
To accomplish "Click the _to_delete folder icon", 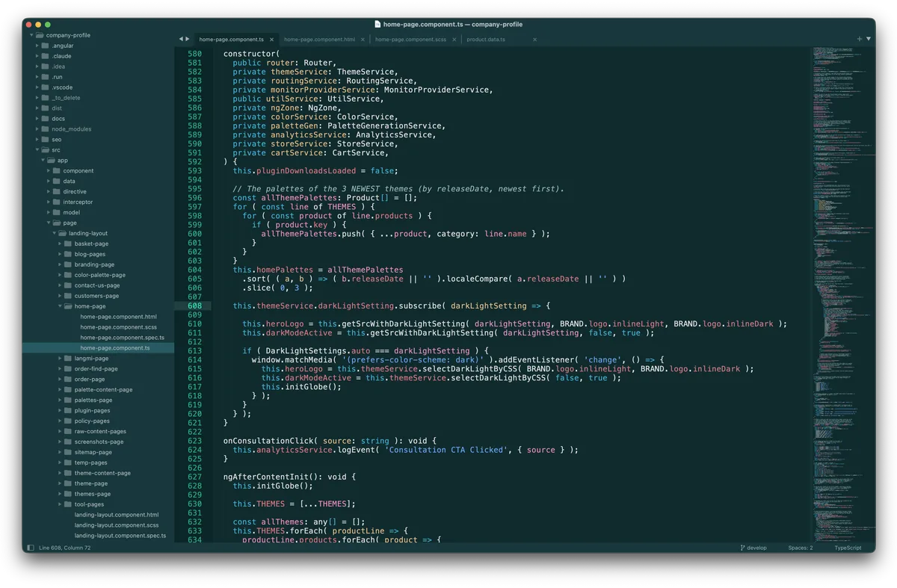I will [46, 98].
